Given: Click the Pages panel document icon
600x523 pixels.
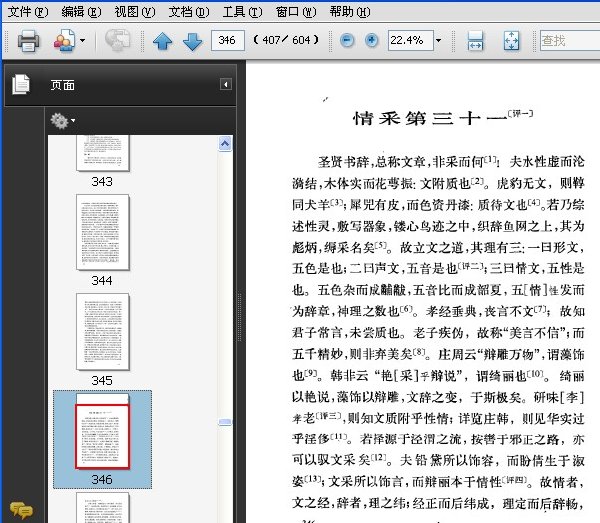Looking at the screenshot, I should (x=21, y=85).
